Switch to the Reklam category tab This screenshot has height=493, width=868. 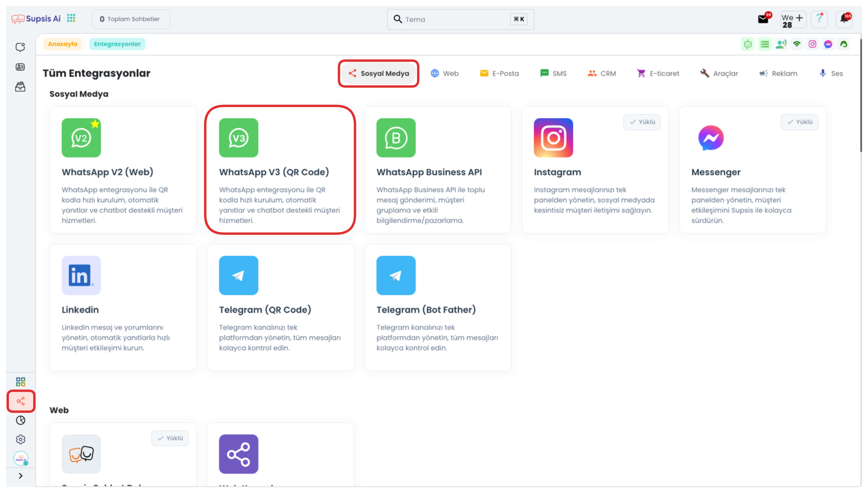pos(778,73)
